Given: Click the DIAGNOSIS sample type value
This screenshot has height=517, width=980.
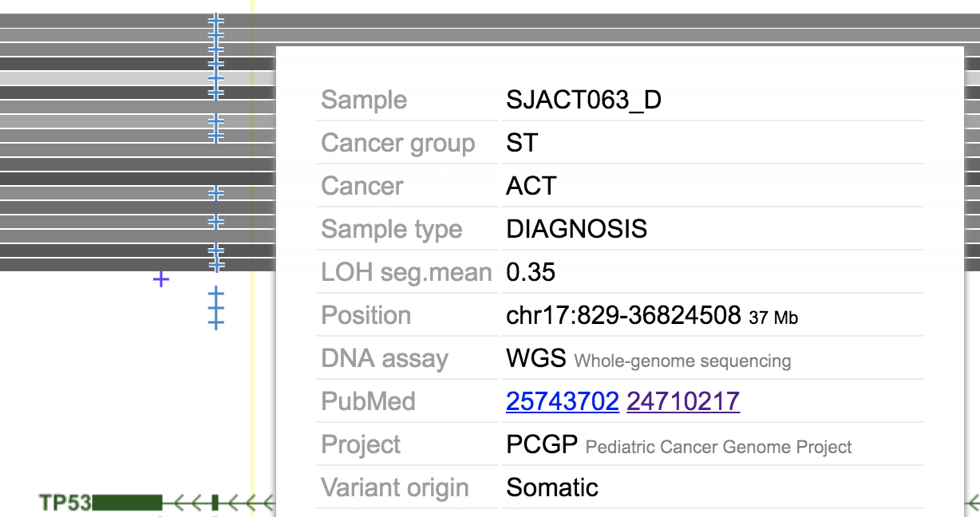Looking at the screenshot, I should 577,229.
